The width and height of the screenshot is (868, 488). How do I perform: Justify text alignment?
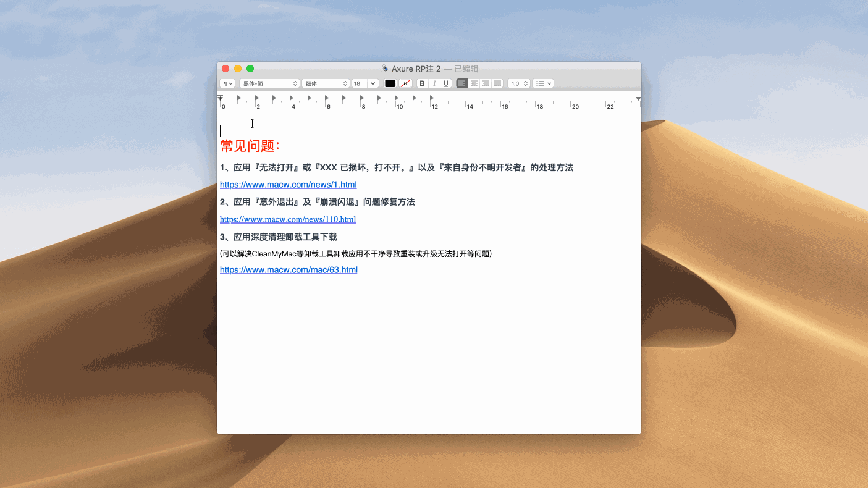click(x=497, y=83)
